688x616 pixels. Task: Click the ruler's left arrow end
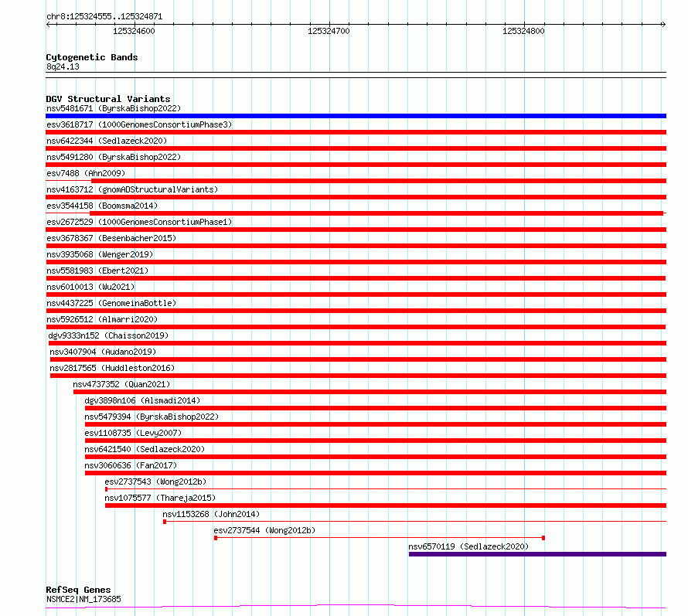coord(48,25)
